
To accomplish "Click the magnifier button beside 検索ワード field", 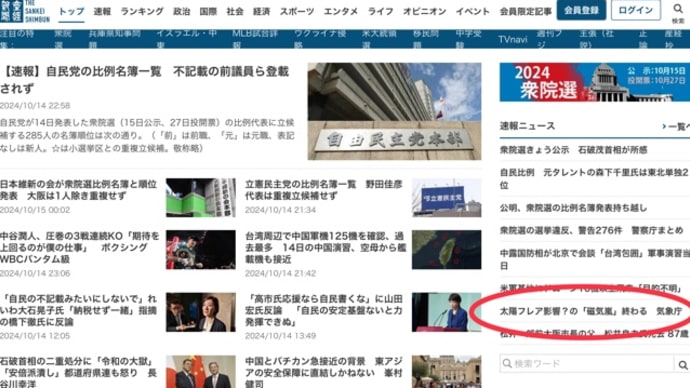I will pyautogui.click(x=683, y=364).
